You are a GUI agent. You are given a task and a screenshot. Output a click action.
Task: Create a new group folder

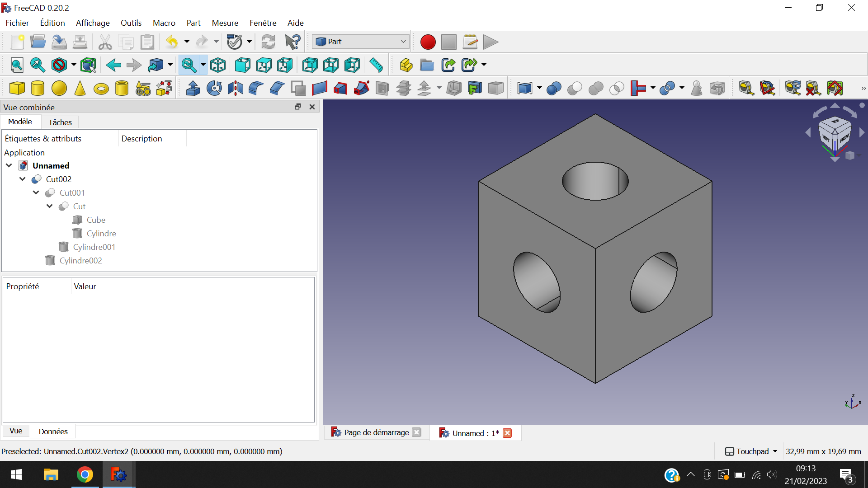[x=427, y=65]
